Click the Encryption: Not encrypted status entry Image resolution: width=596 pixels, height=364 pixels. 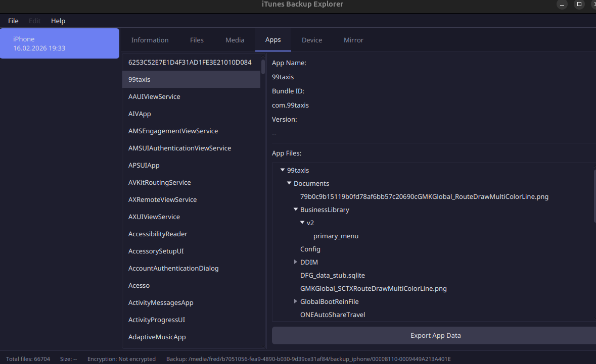click(121, 358)
